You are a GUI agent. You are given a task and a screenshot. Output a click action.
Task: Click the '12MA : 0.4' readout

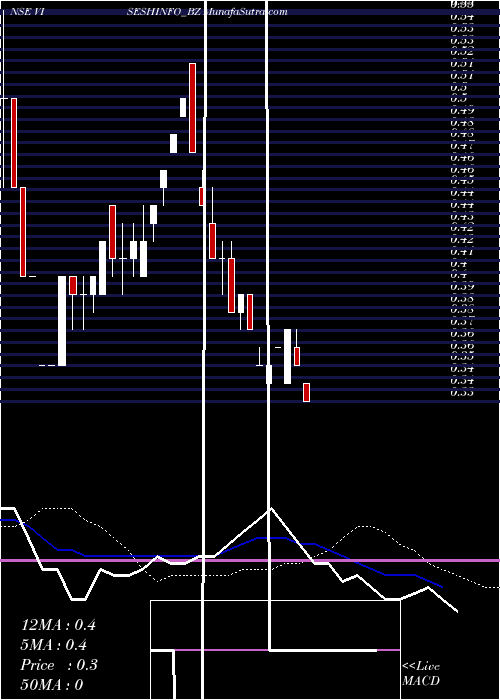[x=58, y=625]
